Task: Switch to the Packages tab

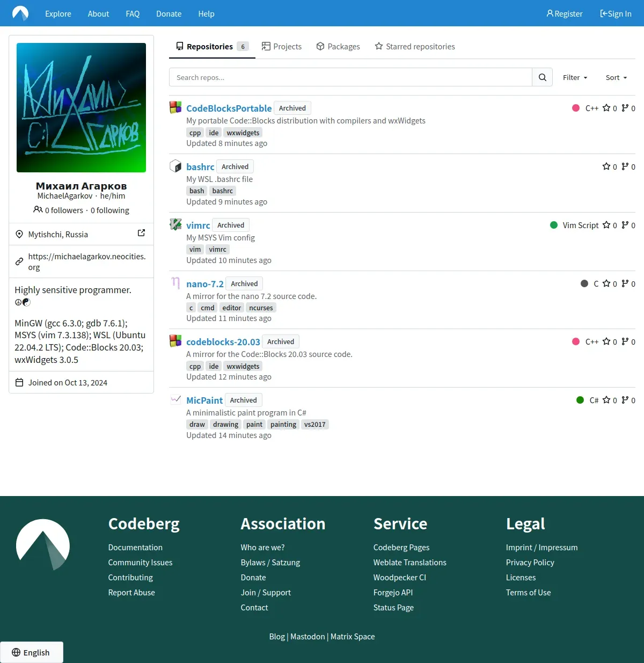Action: pos(338,47)
